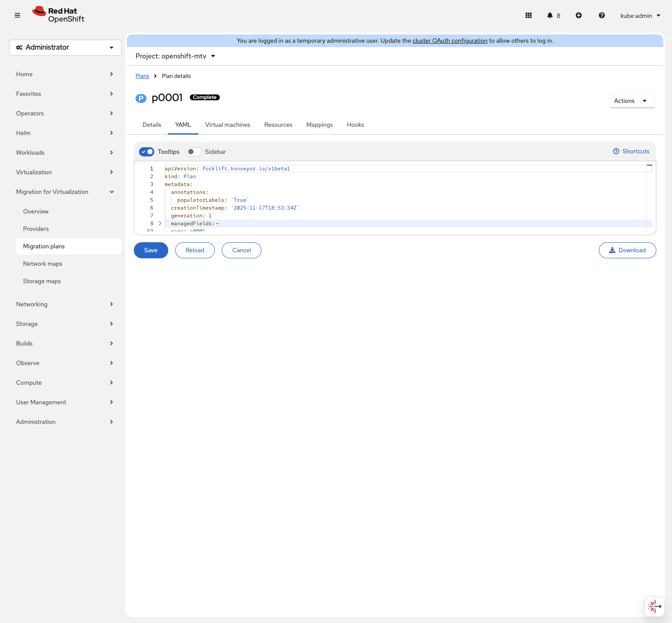The image size is (672, 623).
Task: Open notifications bell icon
Action: (550, 15)
